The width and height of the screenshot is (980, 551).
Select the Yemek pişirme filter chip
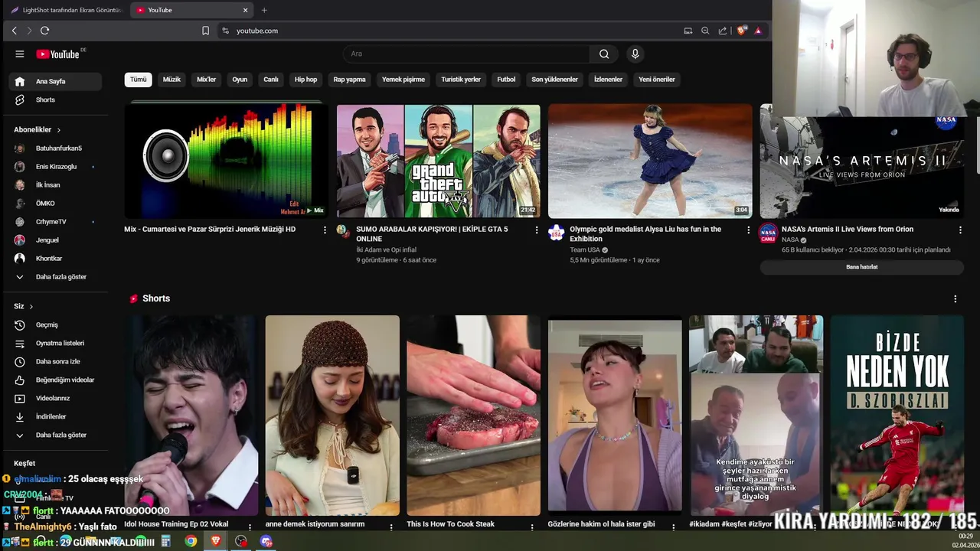coord(403,80)
